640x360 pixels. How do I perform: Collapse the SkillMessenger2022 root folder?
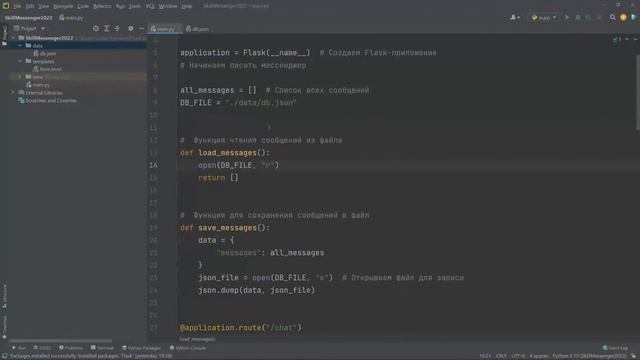(13, 38)
